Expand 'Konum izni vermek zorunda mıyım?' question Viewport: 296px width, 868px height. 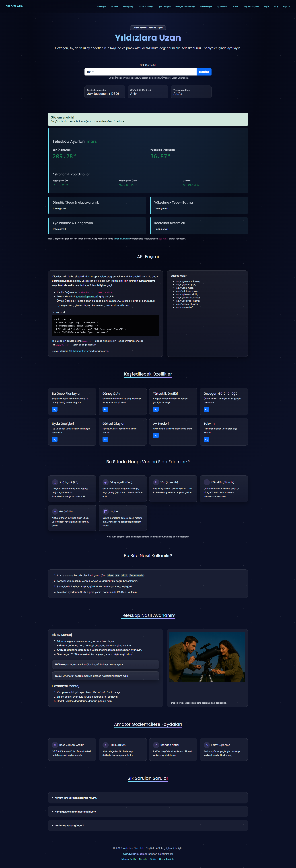click(148, 798)
